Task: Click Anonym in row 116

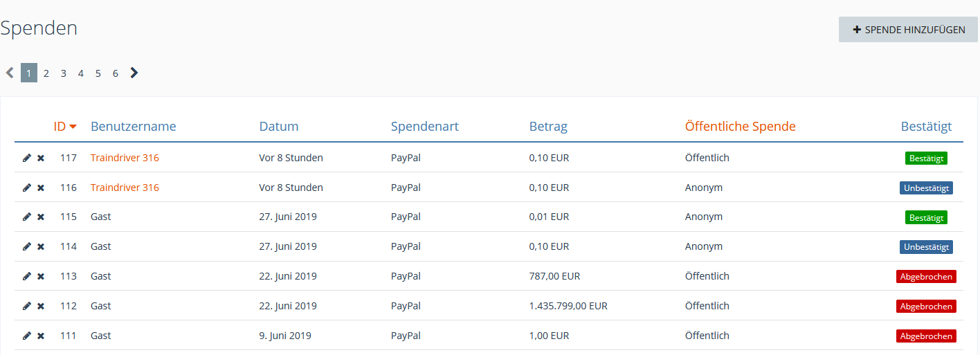Action: pos(704,188)
